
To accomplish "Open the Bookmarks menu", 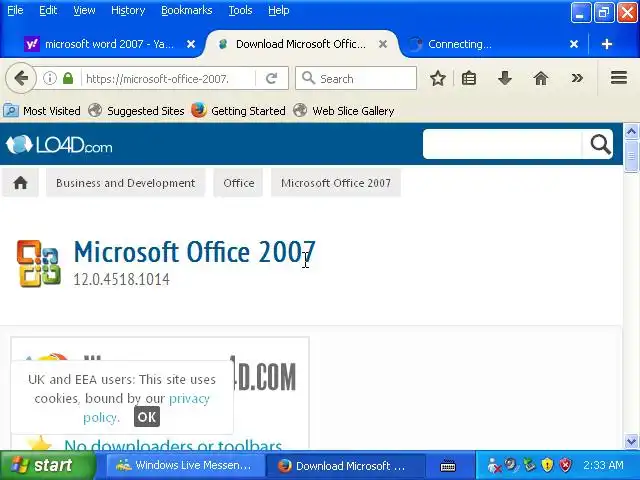I will tap(187, 10).
